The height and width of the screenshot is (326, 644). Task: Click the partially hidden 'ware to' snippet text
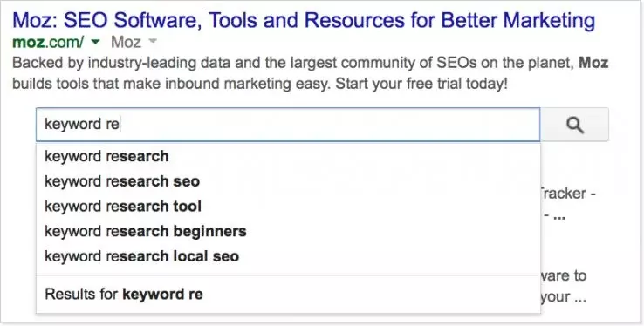563,275
